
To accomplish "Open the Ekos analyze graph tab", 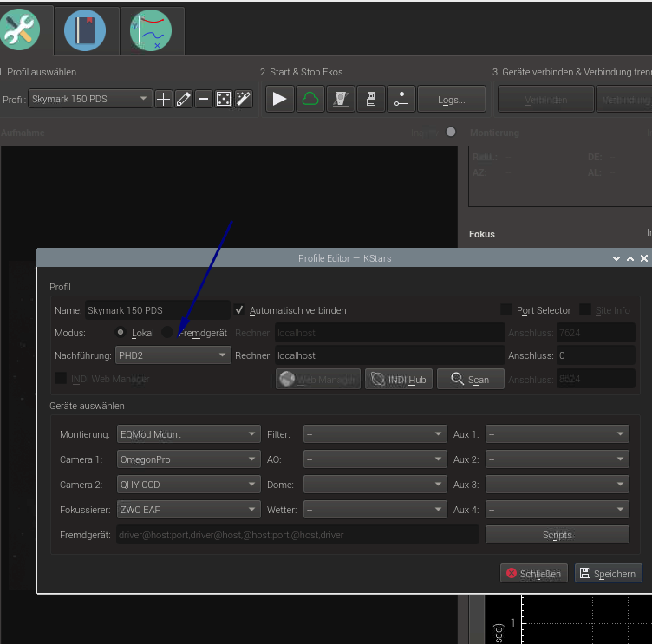I will 151,30.
